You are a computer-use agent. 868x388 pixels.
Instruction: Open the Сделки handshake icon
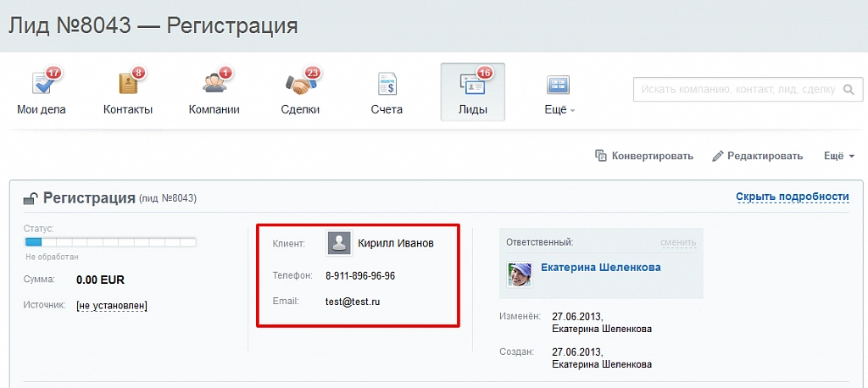300,85
